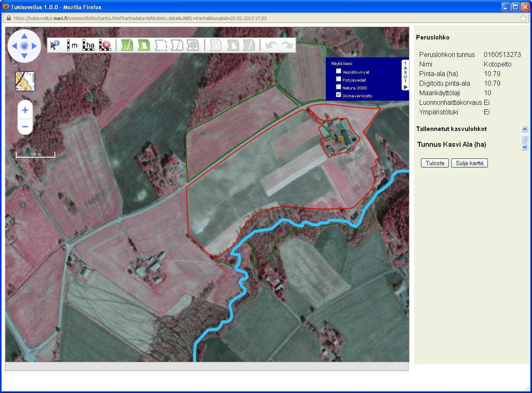Click the Tunnus Kasvi Ala (ha) header
This screenshot has height=393, width=532.
click(x=451, y=145)
